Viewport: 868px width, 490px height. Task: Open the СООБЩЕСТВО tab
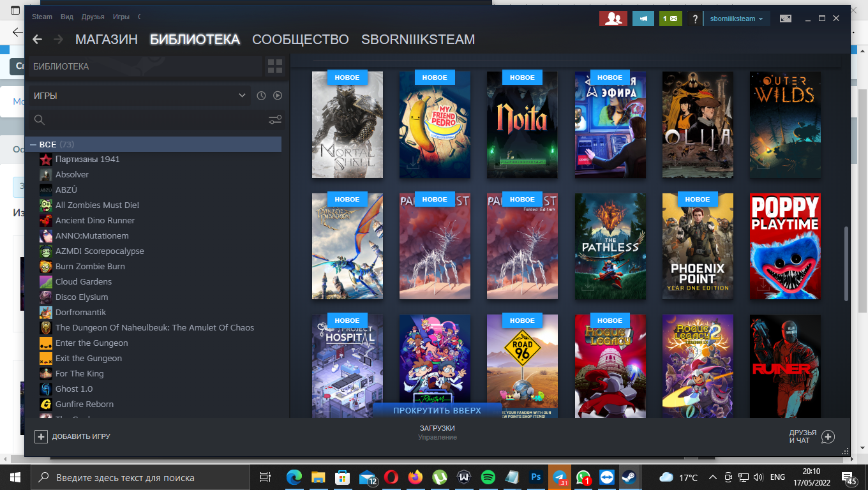point(301,40)
